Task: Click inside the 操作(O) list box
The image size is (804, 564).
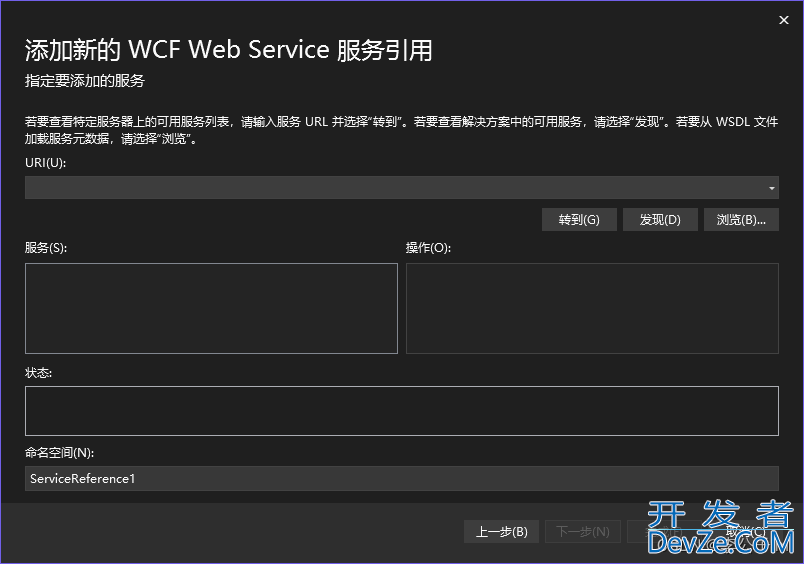Action: point(592,309)
